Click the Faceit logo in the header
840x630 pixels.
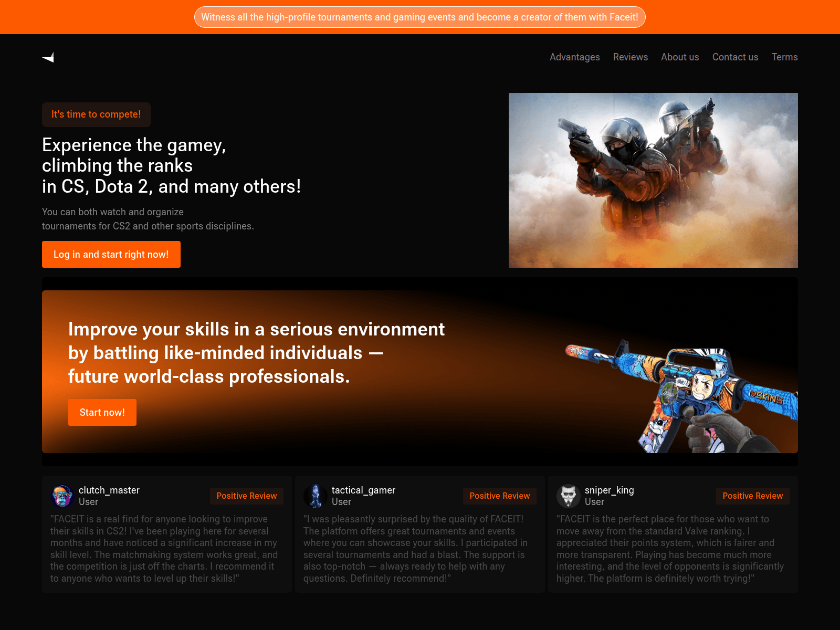[49, 58]
